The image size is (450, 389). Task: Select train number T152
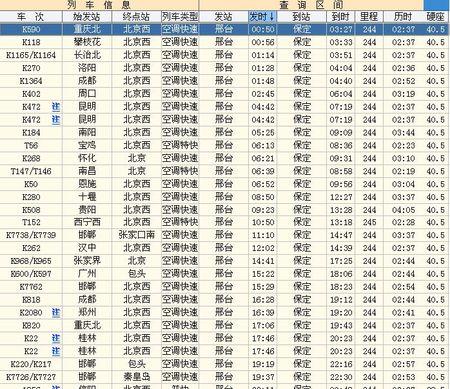pos(31,222)
